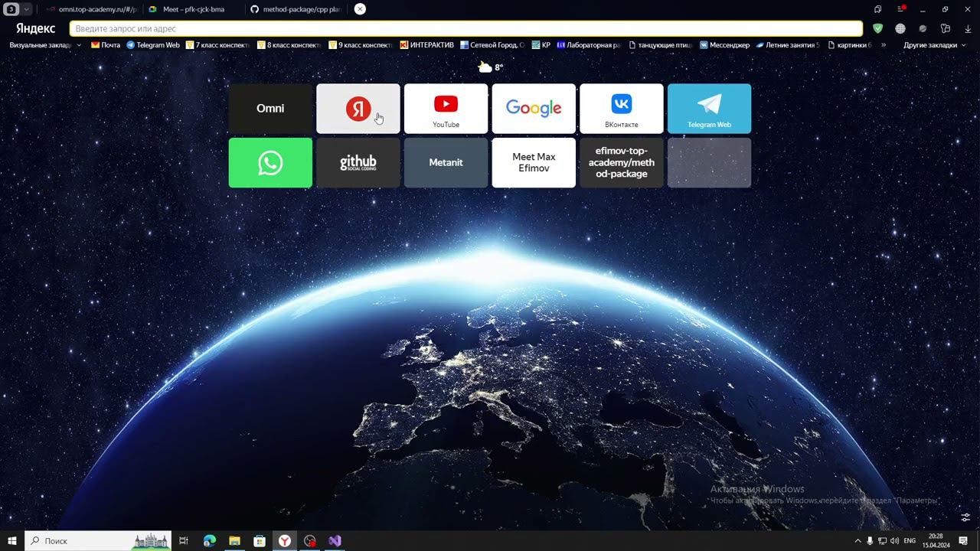Open the '8 класс конспект' bookmark
Image resolution: width=980 pixels, height=551 pixels.
coord(289,45)
